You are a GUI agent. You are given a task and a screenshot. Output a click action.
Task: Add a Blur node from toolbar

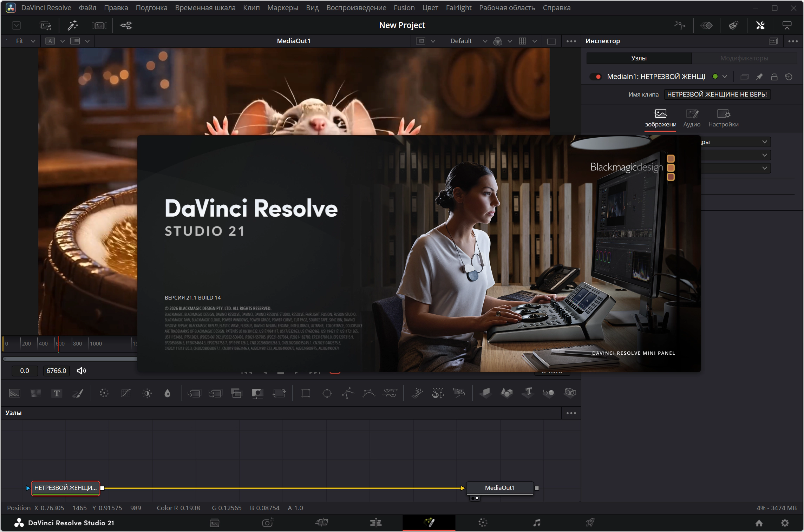point(168,393)
